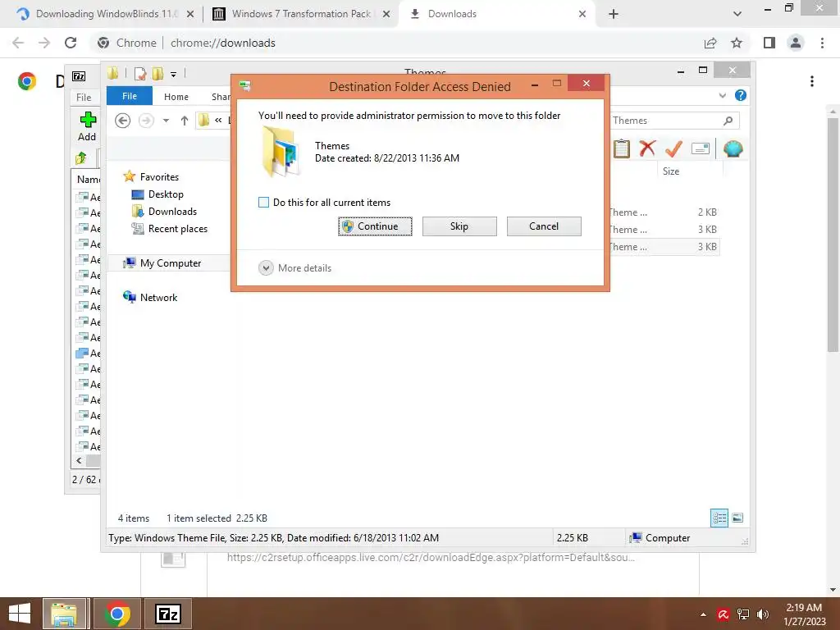Click the Explorer Help question mark icon

pos(741,95)
